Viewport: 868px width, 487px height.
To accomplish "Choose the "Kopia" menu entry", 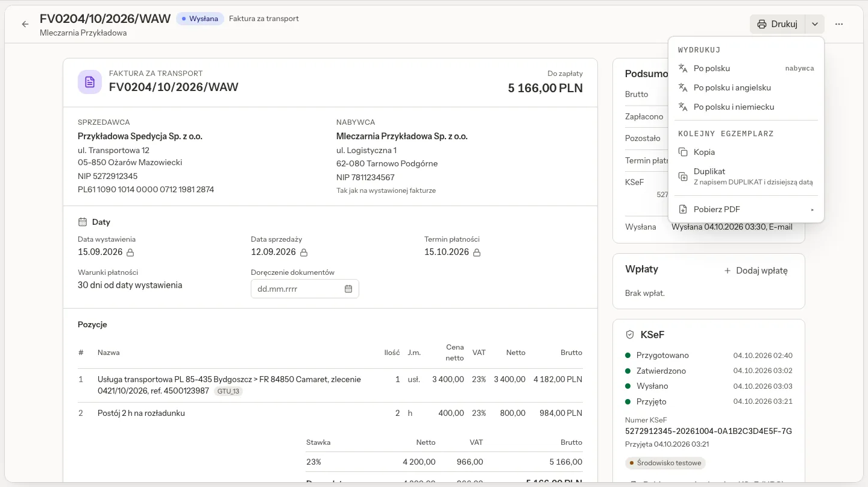I will pyautogui.click(x=746, y=152).
